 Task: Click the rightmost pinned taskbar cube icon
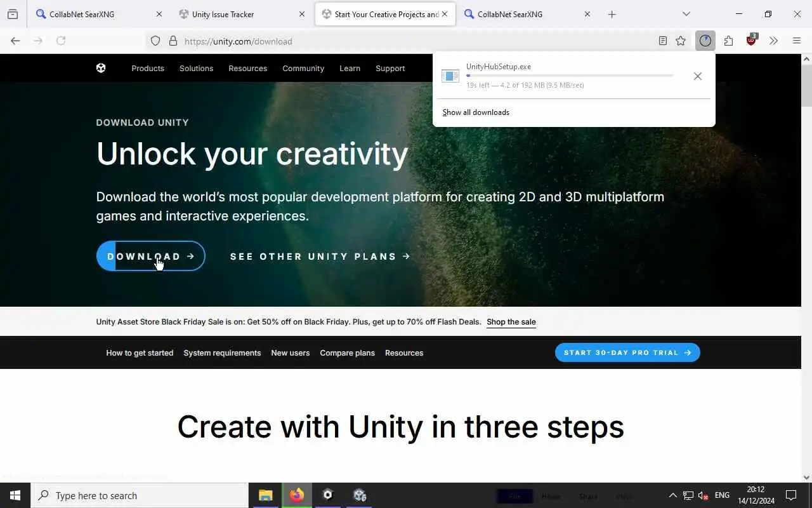[359, 495]
